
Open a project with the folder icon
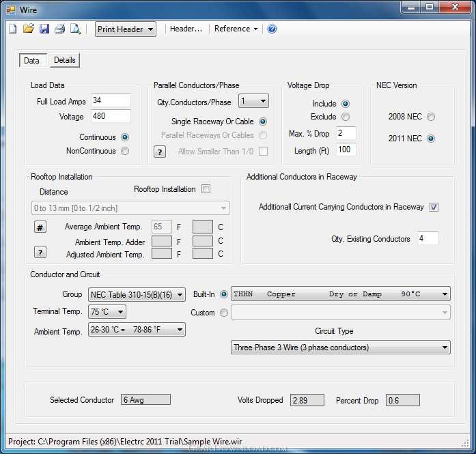29,29
